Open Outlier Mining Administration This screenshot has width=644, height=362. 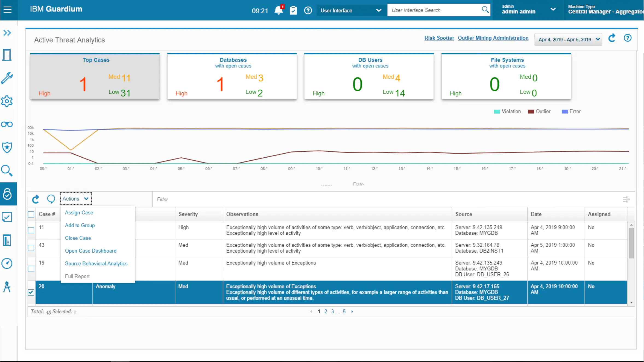(x=493, y=38)
